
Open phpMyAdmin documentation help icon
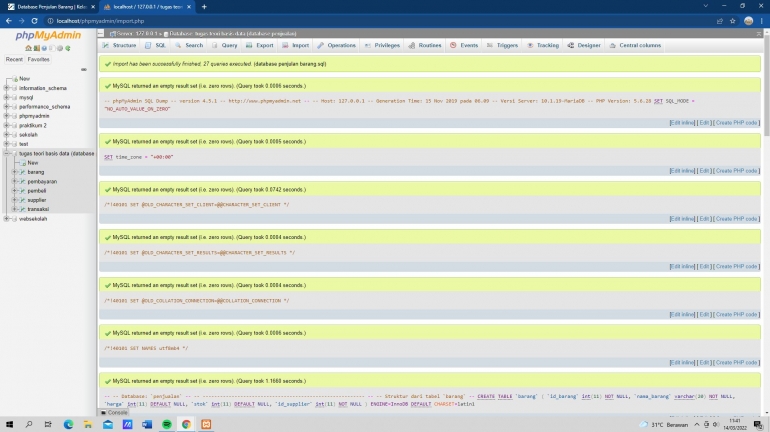click(x=44, y=48)
